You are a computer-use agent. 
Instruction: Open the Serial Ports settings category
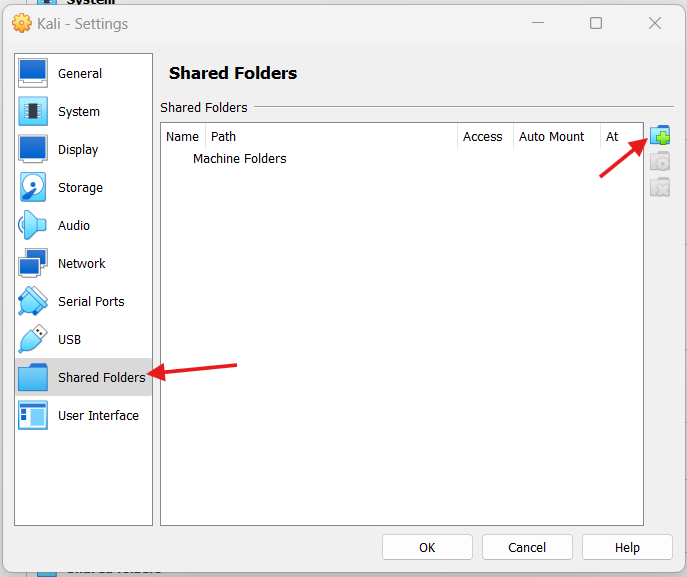pyautogui.click(x=83, y=301)
